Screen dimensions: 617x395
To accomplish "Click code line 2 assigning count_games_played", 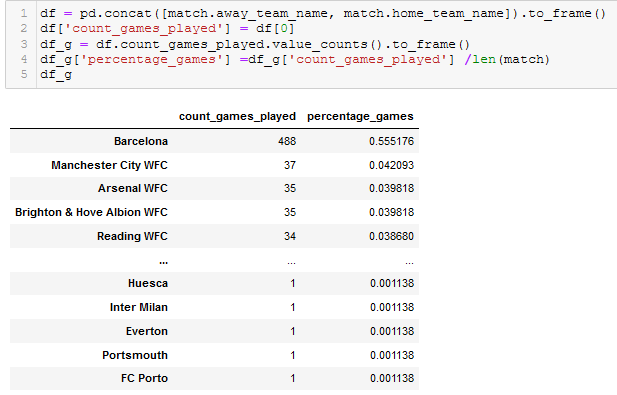I will [x=167, y=29].
